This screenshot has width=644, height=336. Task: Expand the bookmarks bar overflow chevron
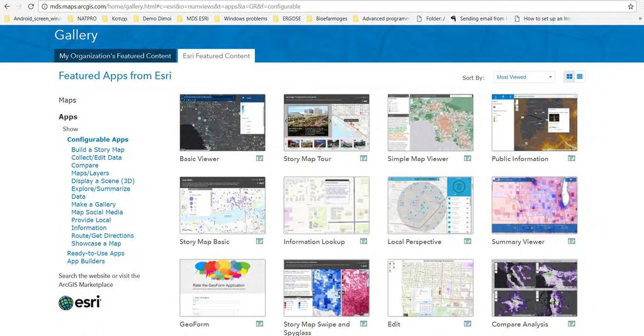(640, 18)
